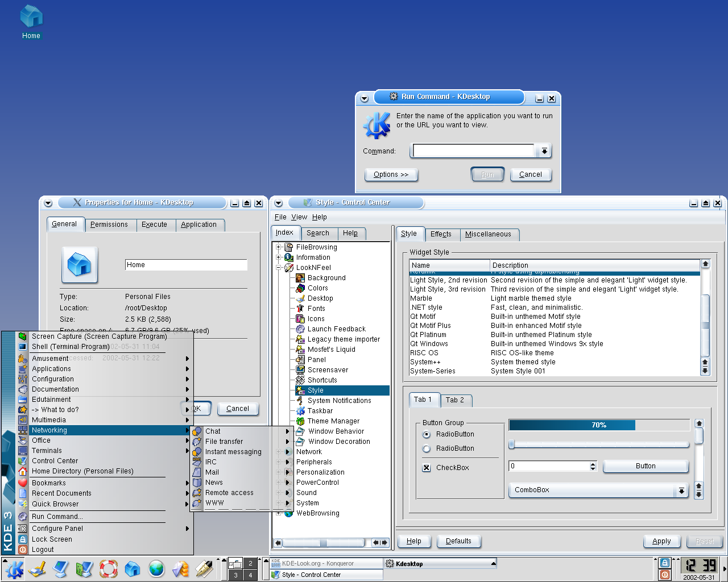Select Tab 2 in the style preview
Viewport: 728px width, 582px height.
coord(455,400)
